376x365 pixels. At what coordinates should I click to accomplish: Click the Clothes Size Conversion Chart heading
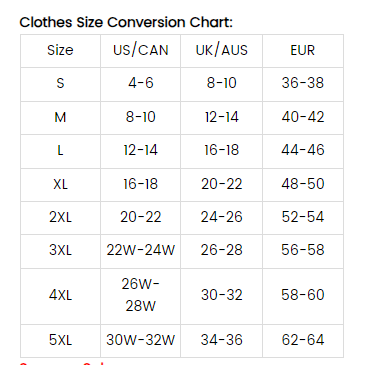[x=126, y=23]
